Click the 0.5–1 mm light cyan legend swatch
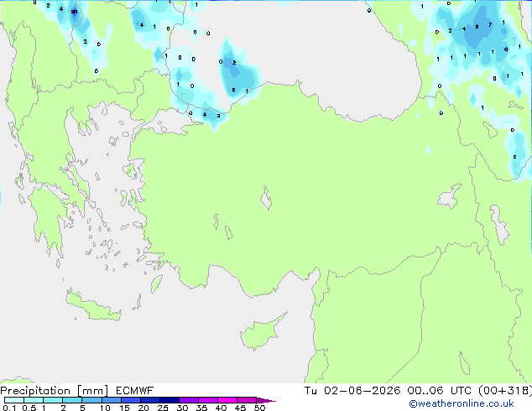Image resolution: width=532 pixels, height=411 pixels. (34, 400)
